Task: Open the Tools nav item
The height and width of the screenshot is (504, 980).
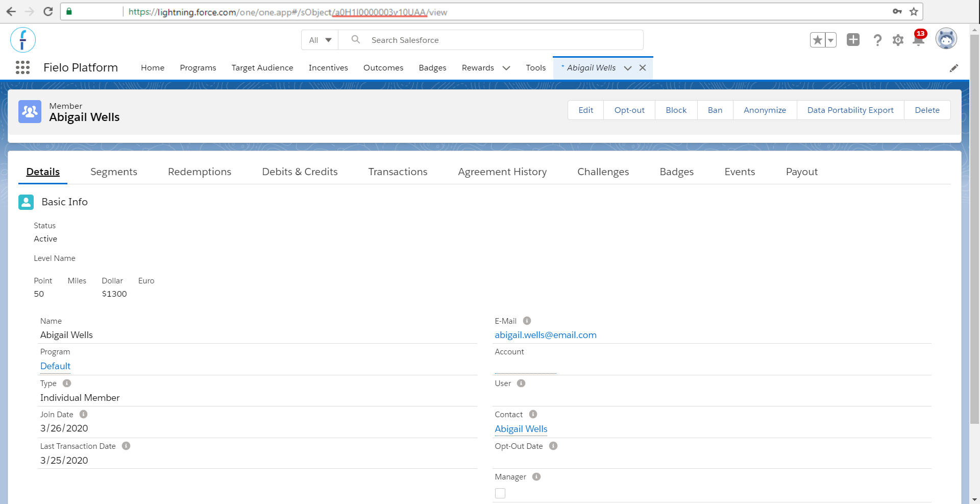Action: (x=536, y=67)
